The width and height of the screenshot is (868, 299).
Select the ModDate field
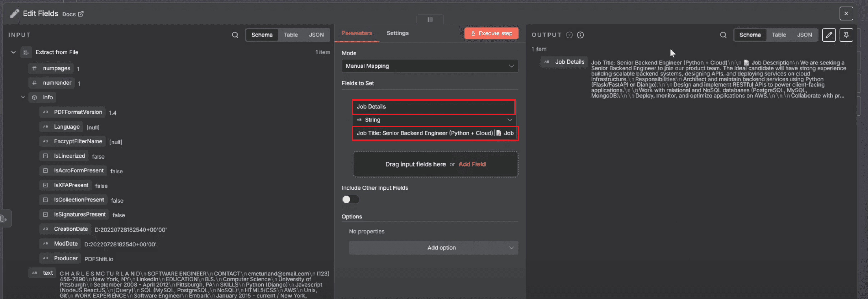[60, 244]
